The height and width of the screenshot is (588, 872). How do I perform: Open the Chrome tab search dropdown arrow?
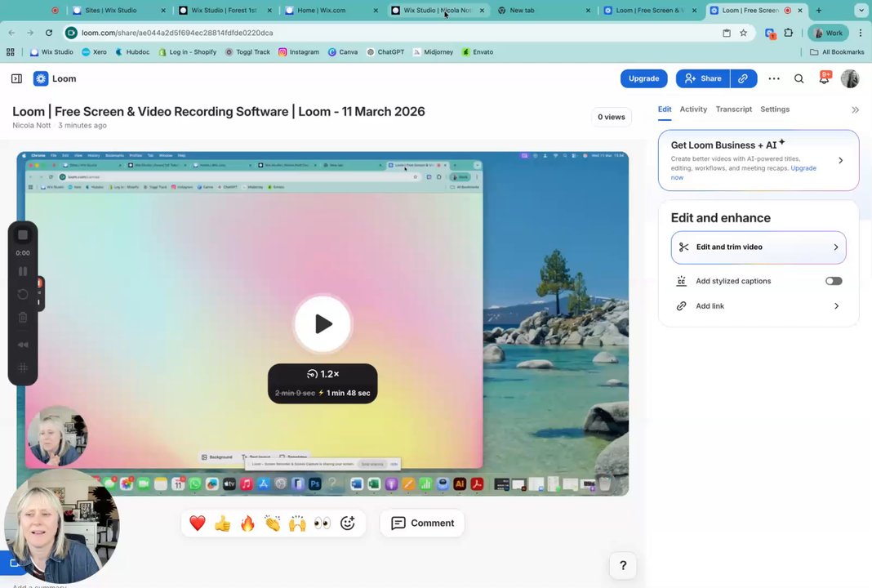click(861, 10)
